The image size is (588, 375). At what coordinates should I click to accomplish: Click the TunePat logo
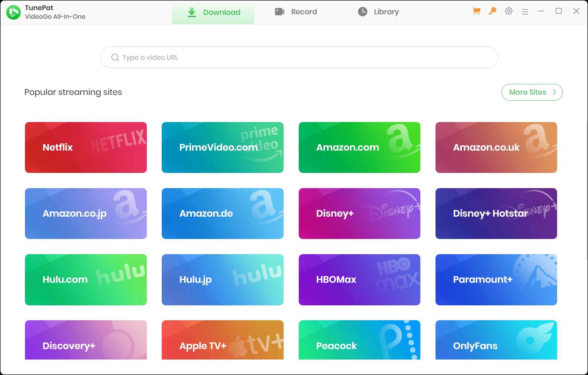[13, 12]
